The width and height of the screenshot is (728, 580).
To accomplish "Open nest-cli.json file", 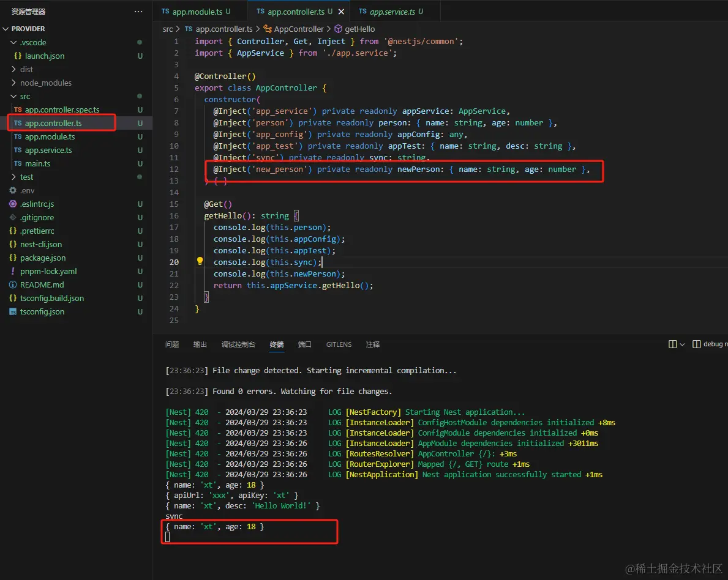I will coord(41,244).
